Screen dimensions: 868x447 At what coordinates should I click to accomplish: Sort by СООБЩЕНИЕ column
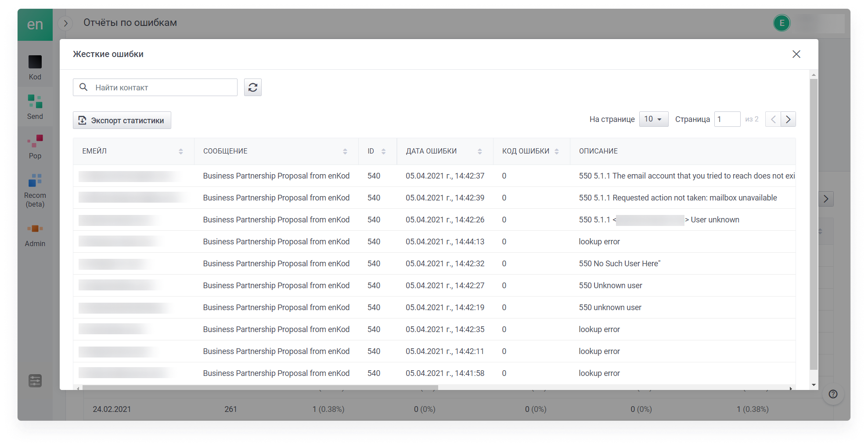(345, 151)
